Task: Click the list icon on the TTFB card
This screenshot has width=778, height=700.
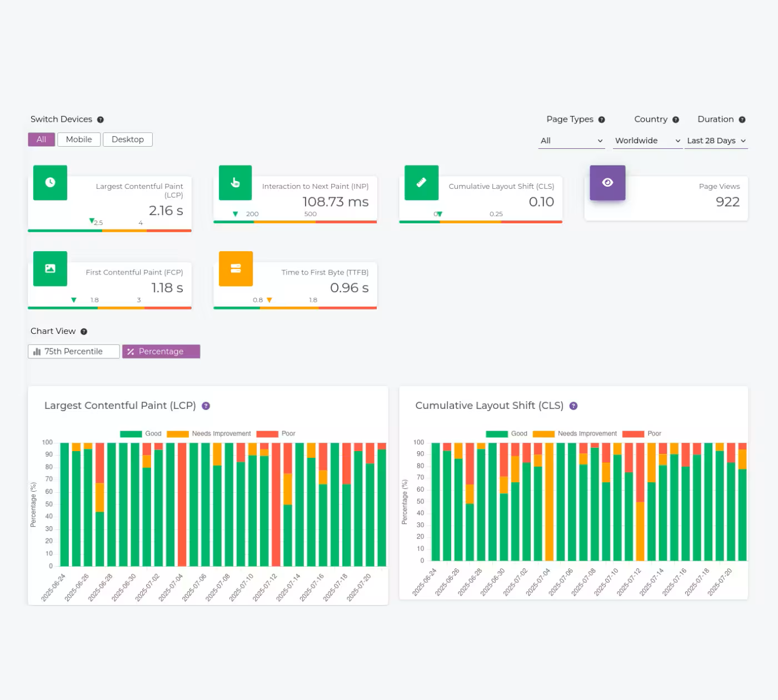Action: coord(236,268)
